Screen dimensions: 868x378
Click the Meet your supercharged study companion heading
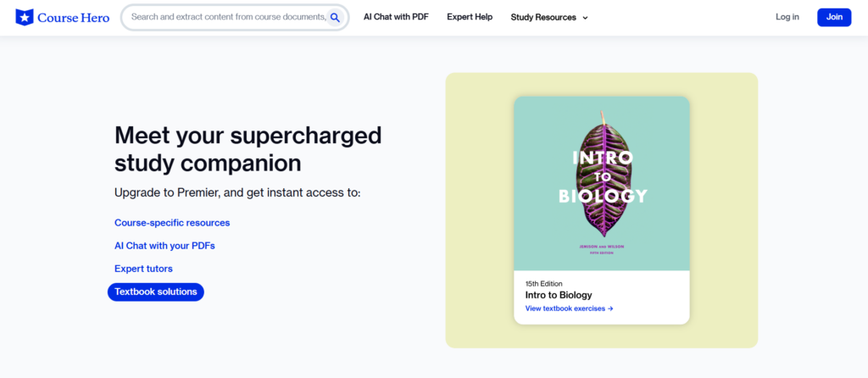click(248, 148)
